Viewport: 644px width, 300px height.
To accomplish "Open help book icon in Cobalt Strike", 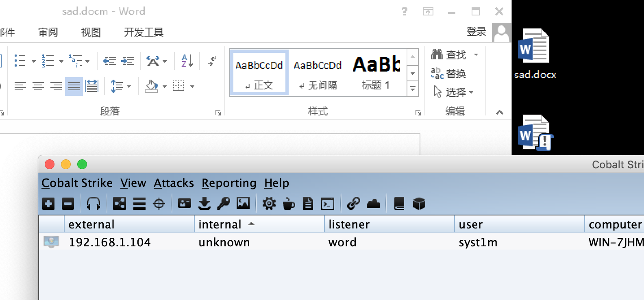I will 399,203.
